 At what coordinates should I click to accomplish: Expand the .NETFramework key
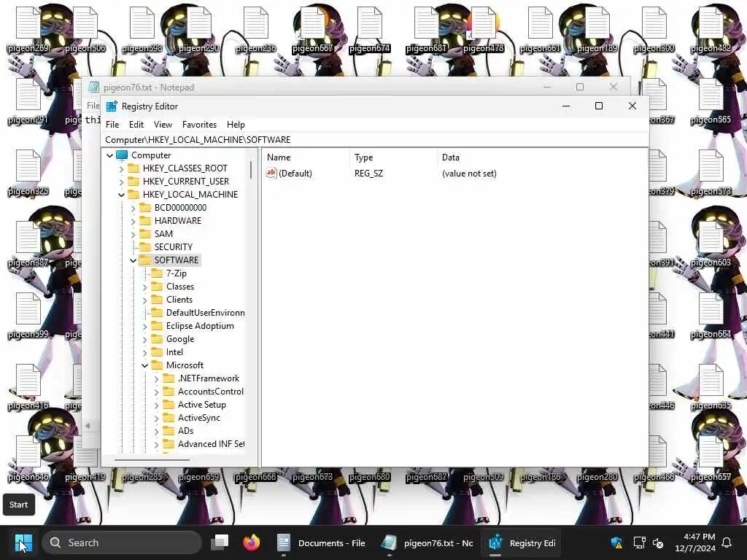(157, 379)
